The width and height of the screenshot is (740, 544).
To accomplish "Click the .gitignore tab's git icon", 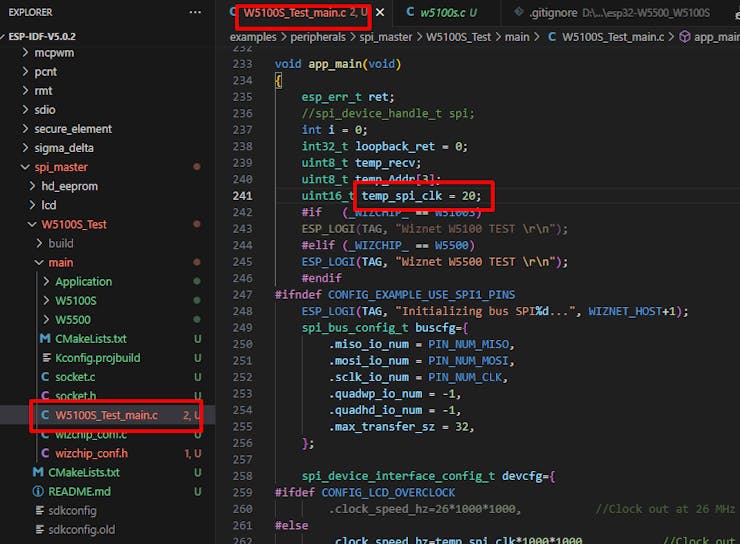I will coord(517,12).
